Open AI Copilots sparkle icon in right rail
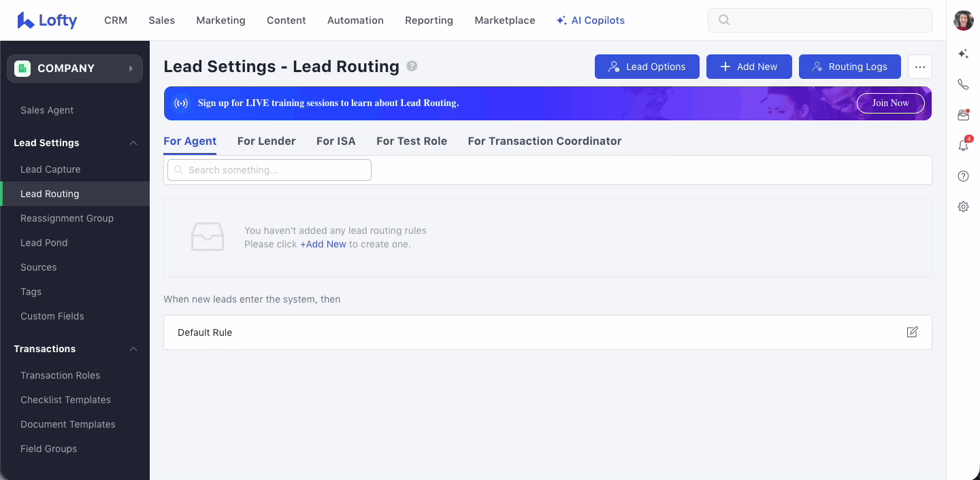Viewport: 980px width, 480px height. [x=963, y=54]
